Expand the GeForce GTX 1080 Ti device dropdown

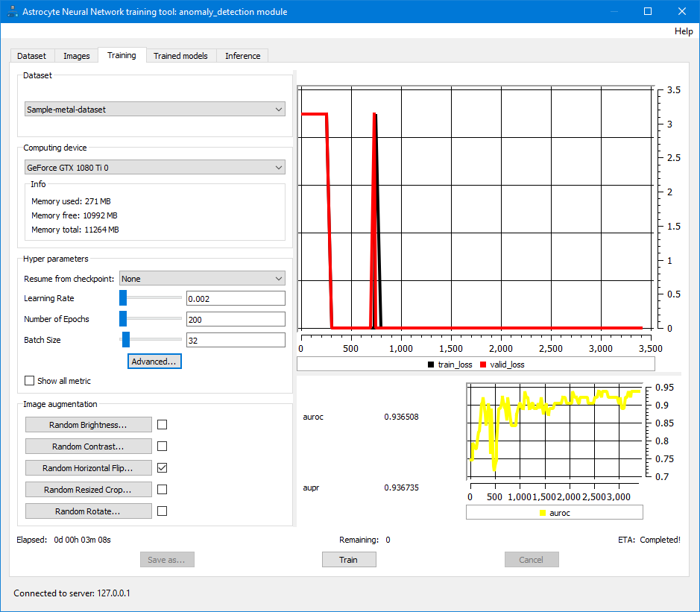[155, 168]
